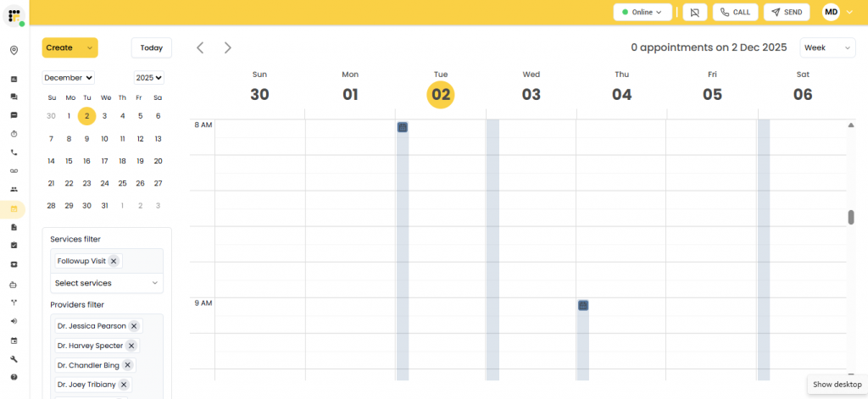Click the calendar vertical scrollbar thumb

click(851, 217)
